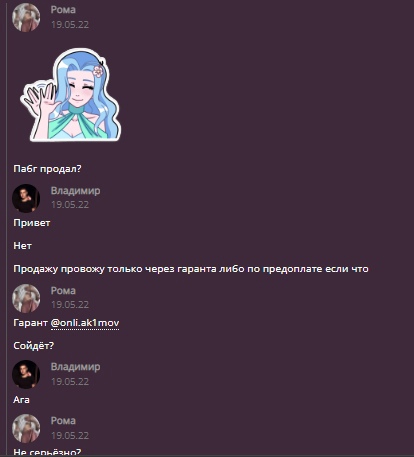Click the name Владимир above Привет
This screenshot has height=457, width=414.
75,191
